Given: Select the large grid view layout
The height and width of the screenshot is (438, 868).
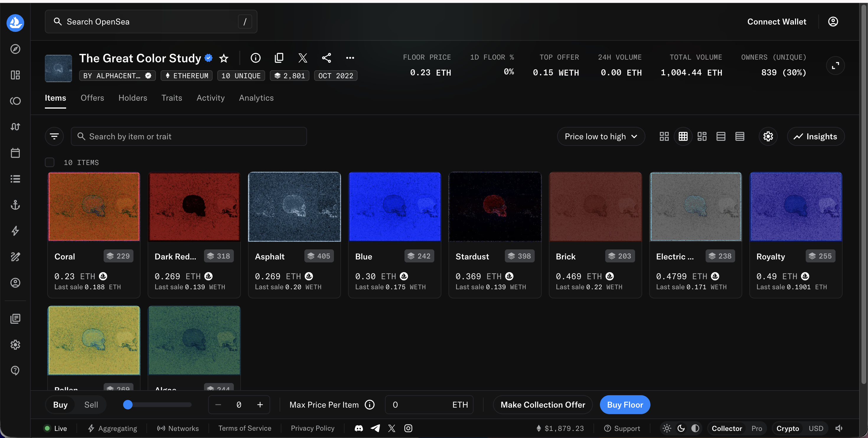Looking at the screenshot, I should tap(664, 136).
